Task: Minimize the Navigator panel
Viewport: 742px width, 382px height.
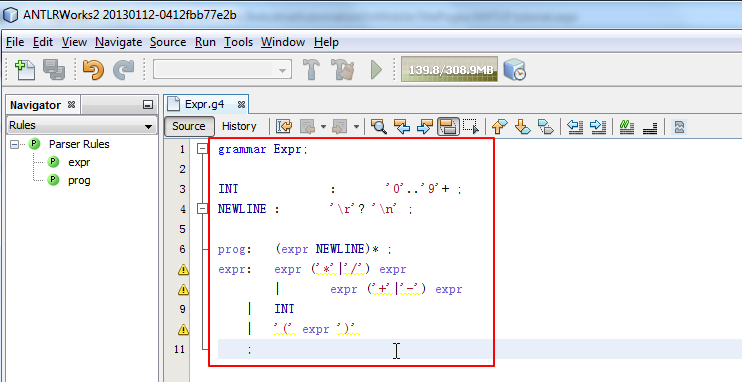Action: (148, 105)
